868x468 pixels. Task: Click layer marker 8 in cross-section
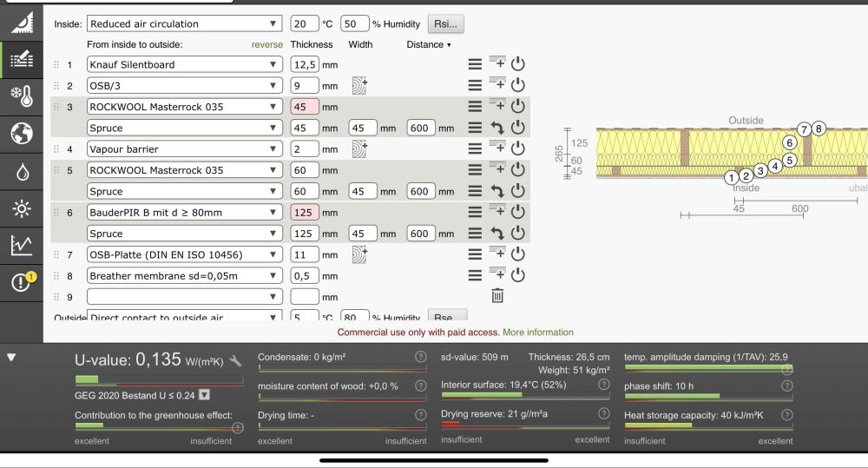tap(819, 129)
